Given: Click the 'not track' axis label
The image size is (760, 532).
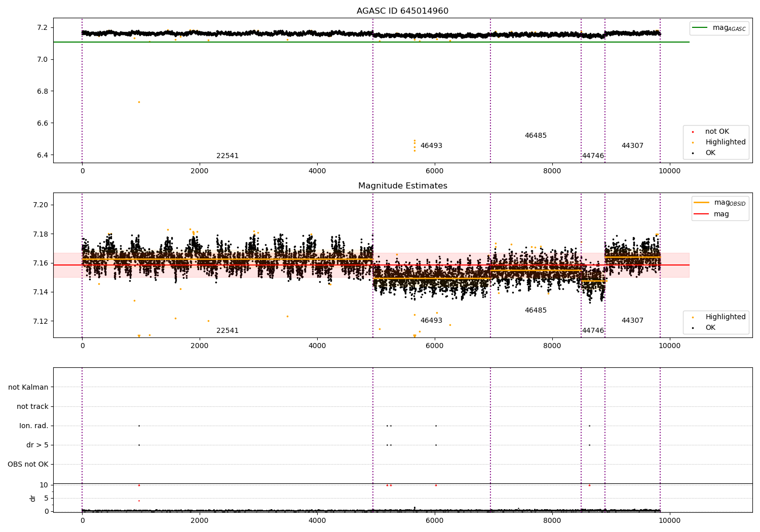Looking at the screenshot, I should (32, 407).
